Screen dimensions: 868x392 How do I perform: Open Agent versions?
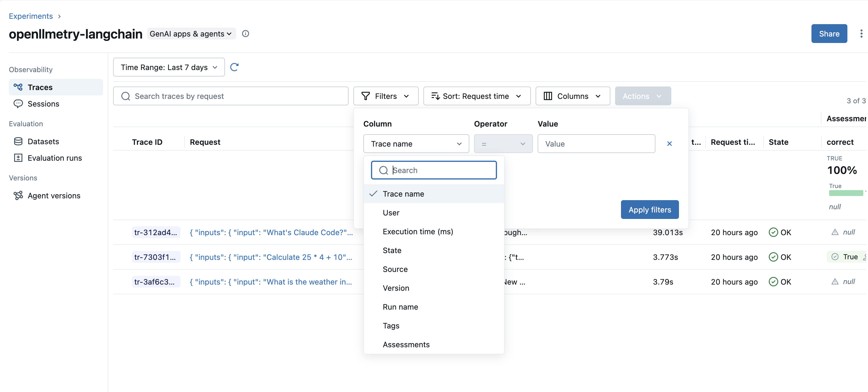click(x=54, y=195)
